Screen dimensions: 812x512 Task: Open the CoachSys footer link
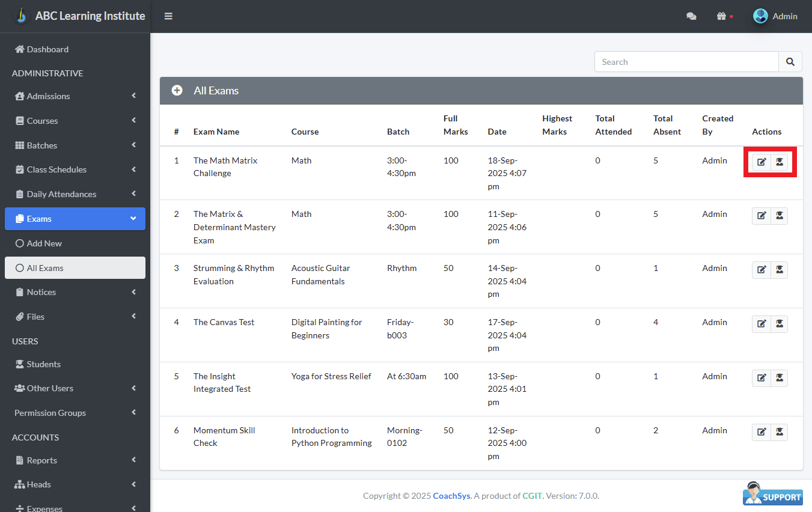(451, 496)
